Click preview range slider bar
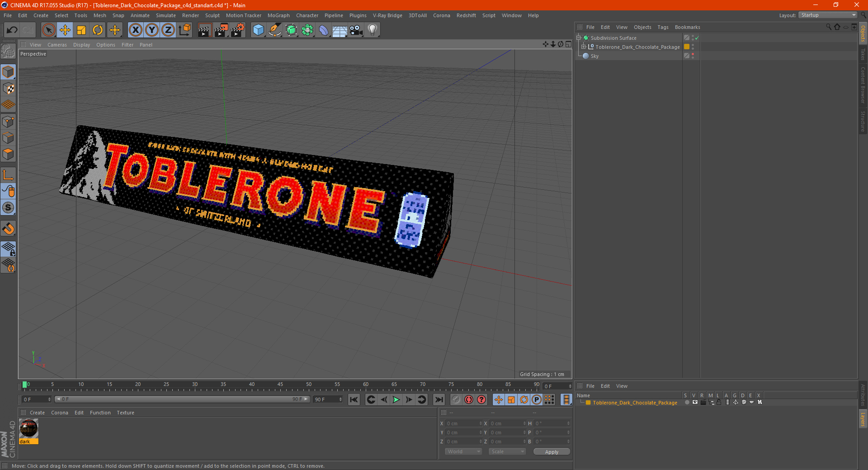 coord(182,399)
